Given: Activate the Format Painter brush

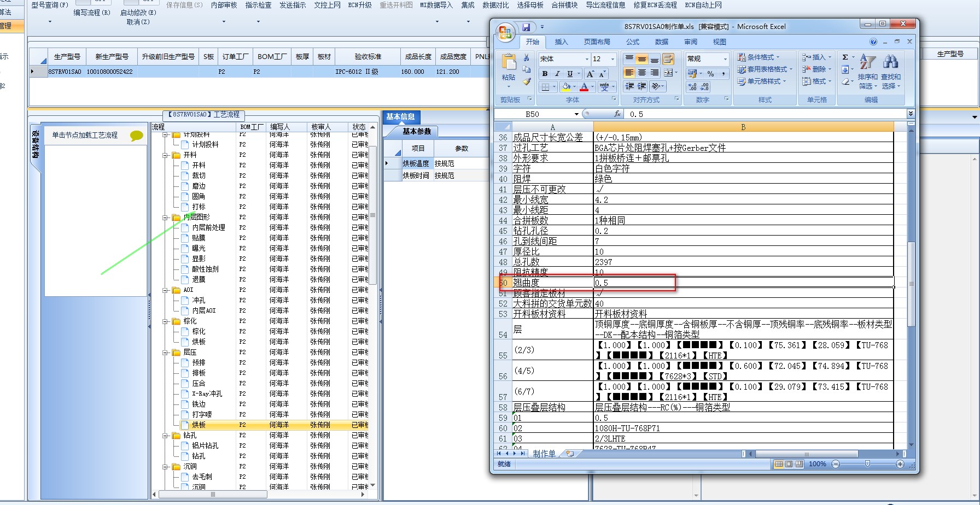Looking at the screenshot, I should (527, 81).
